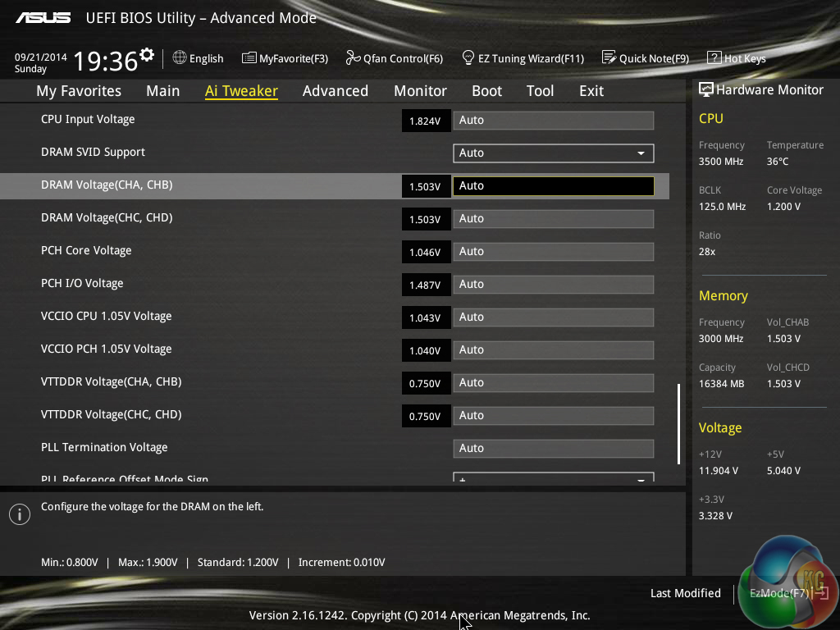Select the Ai Tweaker tab
The height and width of the screenshot is (630, 840).
click(241, 91)
